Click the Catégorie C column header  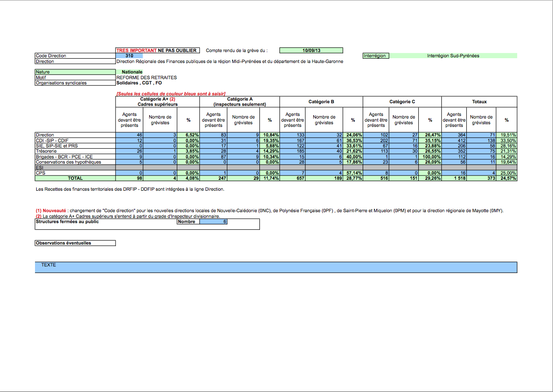pos(402,102)
